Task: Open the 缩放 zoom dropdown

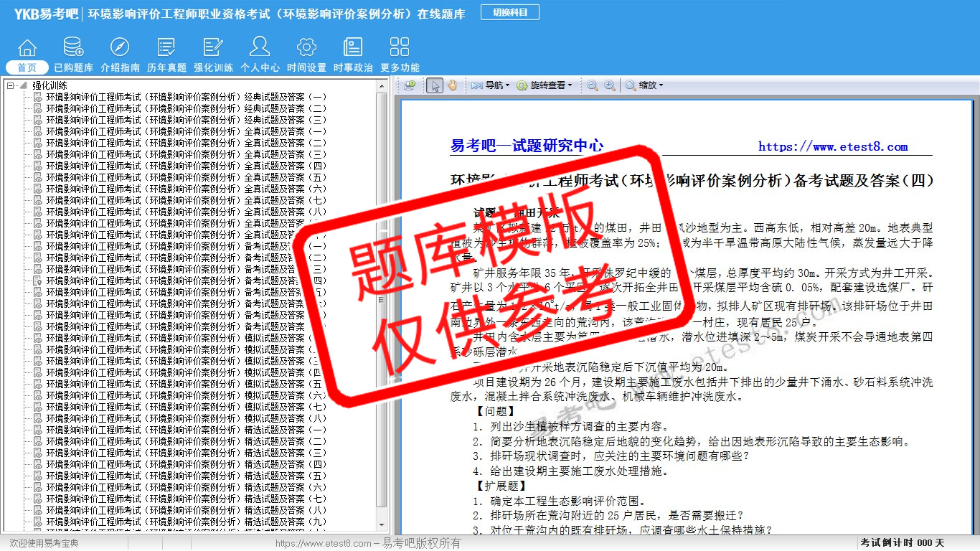Action: point(644,85)
